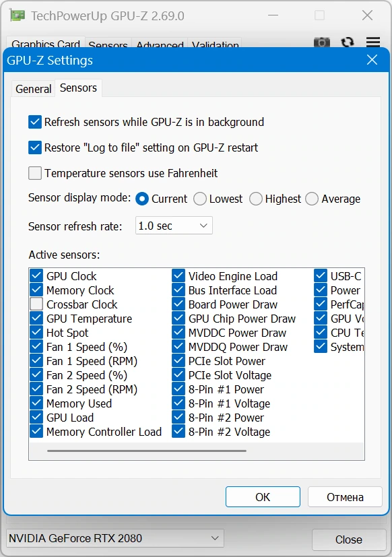Uncheck the USB-C sensor
This screenshot has width=392, height=557.
pyautogui.click(x=321, y=275)
